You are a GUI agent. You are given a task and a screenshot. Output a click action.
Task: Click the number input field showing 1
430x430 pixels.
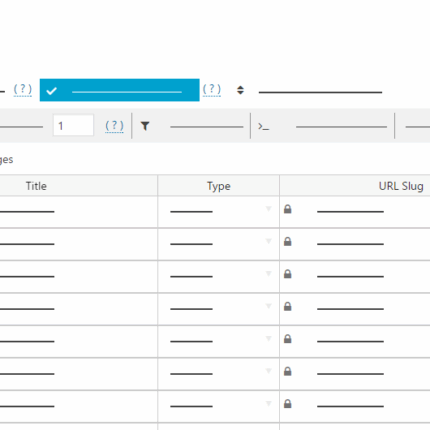pos(73,125)
